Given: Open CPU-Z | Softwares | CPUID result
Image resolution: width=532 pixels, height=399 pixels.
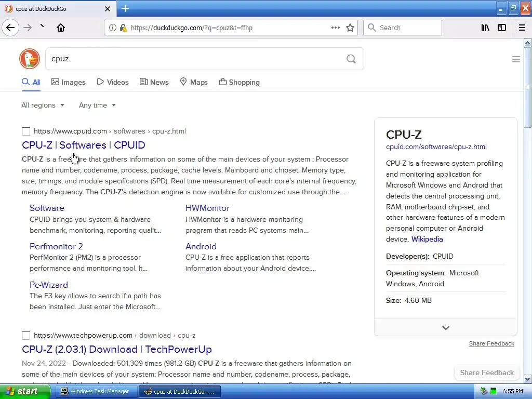Looking at the screenshot, I should click(84, 145).
